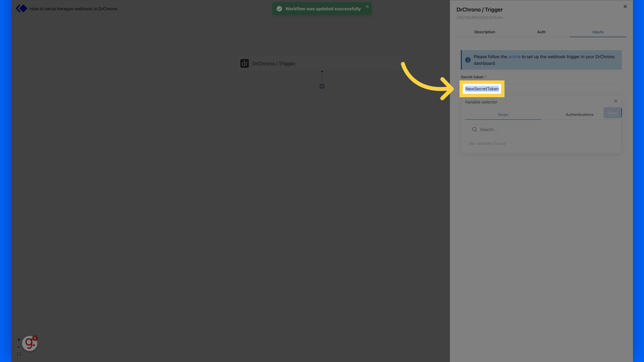Switch to the Authentications tab
This screenshot has width=644, height=362.
[x=579, y=115]
